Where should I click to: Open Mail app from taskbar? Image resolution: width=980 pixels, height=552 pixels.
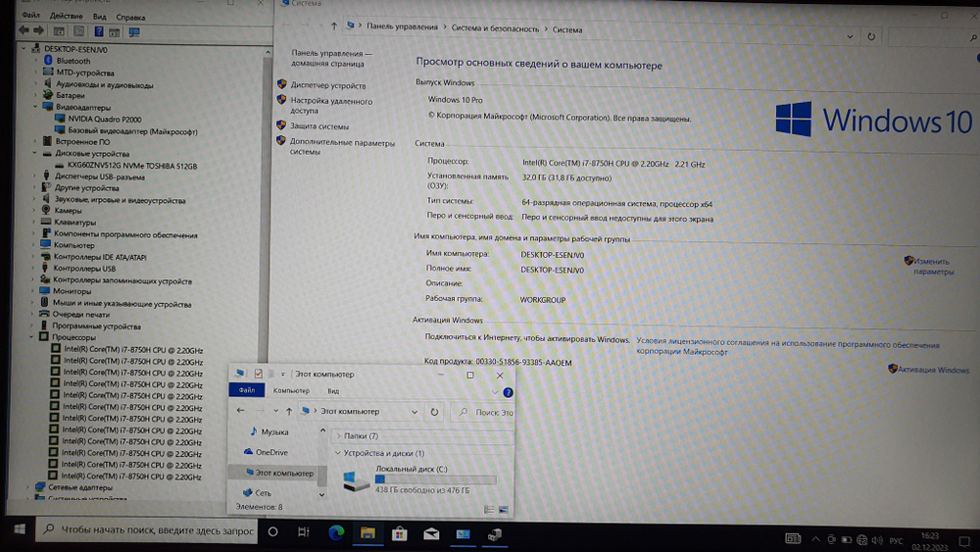tap(431, 534)
